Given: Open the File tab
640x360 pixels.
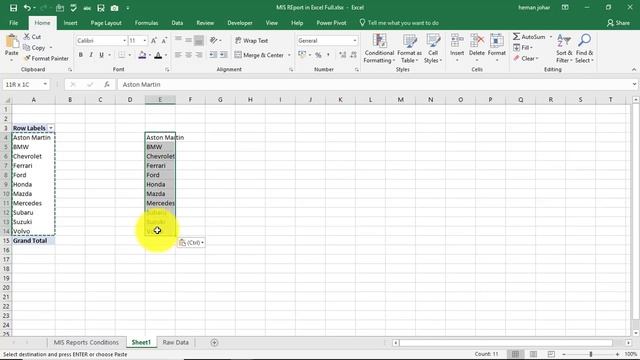Looking at the screenshot, I should [13, 23].
